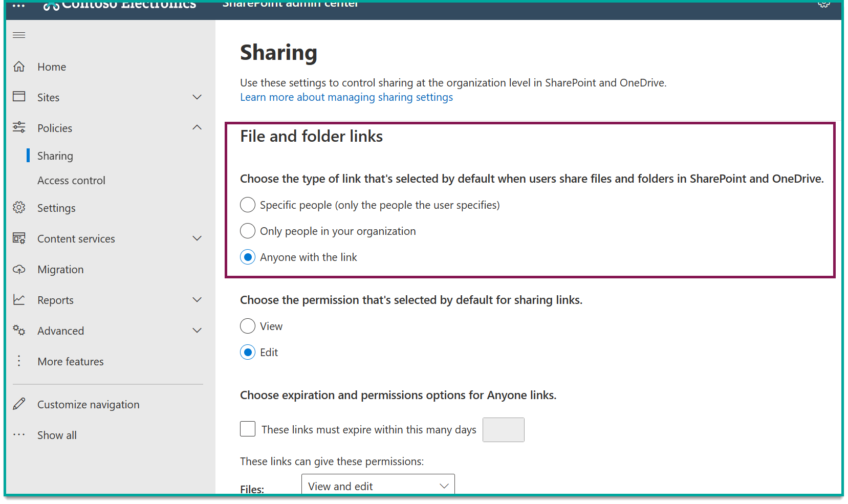Select Sharing in the Policies menu
Screen dimensions: 848x504
pyautogui.click(x=55, y=155)
